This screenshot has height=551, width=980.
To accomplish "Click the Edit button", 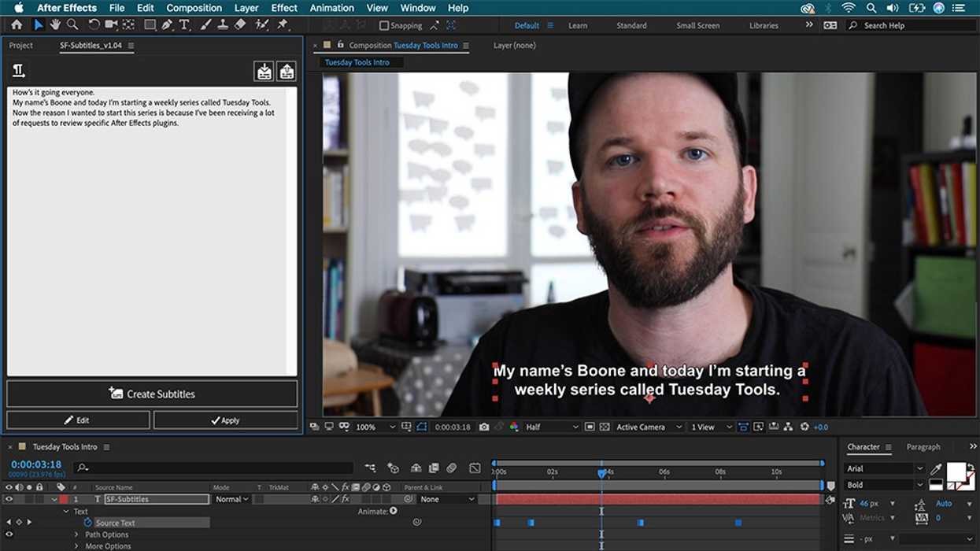I will point(78,420).
